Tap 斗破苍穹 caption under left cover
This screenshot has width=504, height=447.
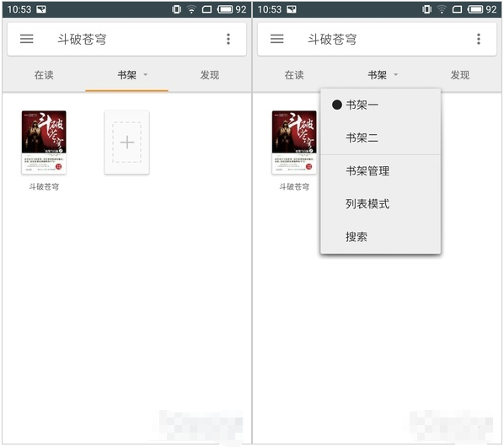(44, 187)
